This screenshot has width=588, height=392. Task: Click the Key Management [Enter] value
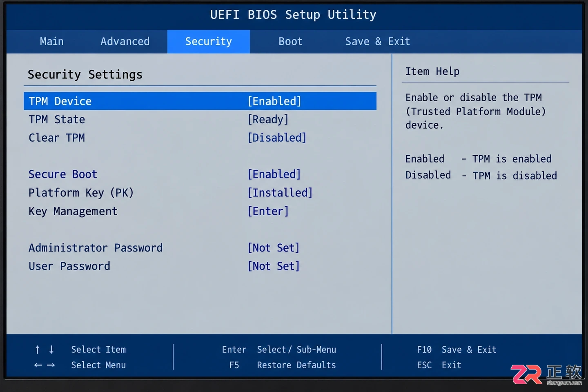268,212
